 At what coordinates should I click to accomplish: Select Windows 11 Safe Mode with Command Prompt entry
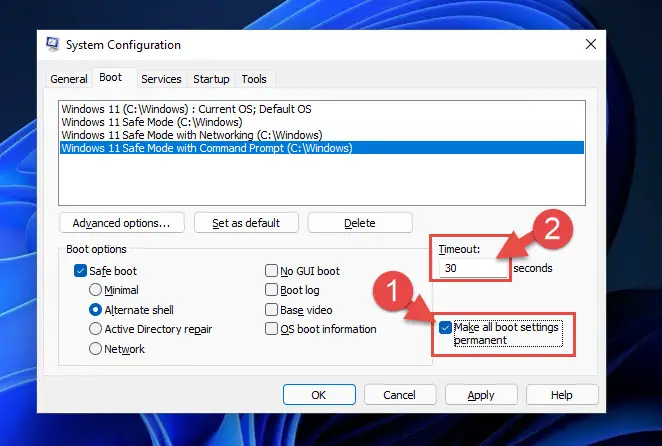pos(322,148)
